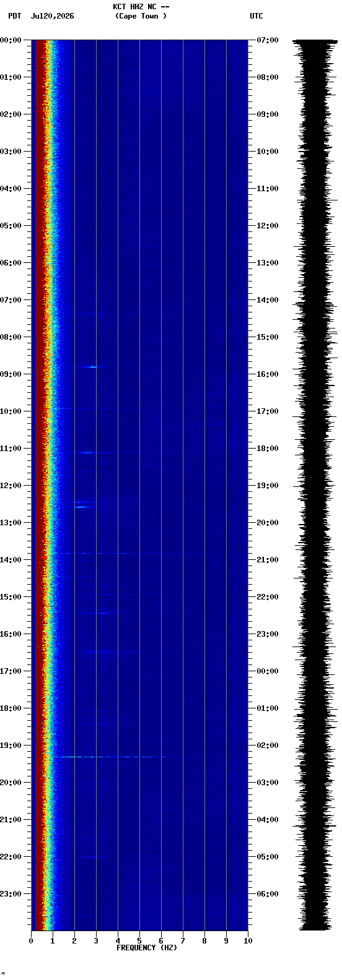This screenshot has height=980, width=342.
Task: Click the black seismogram waveform trace
Action: pos(315,485)
